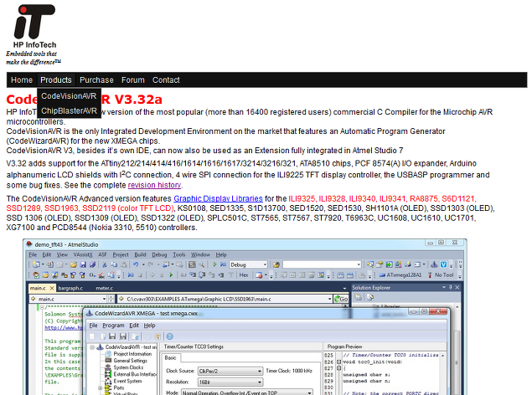Open Debug menu in AtmelStudio menu bar

[x=159, y=254]
